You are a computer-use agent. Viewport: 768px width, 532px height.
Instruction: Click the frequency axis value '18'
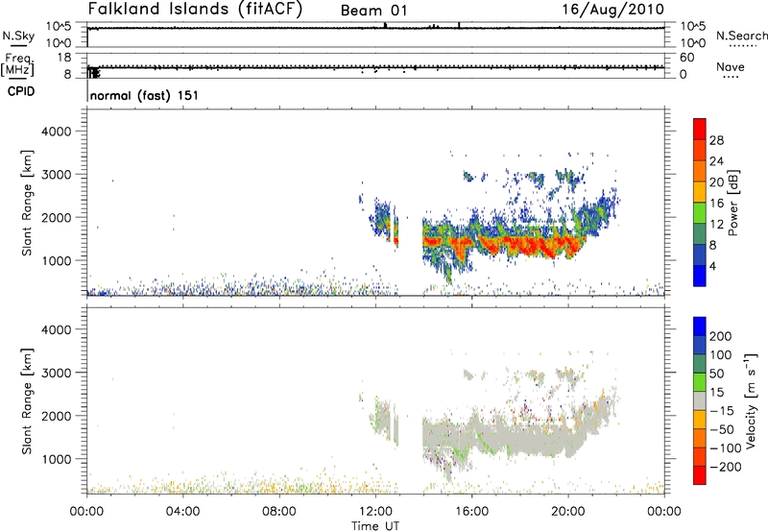[64, 58]
